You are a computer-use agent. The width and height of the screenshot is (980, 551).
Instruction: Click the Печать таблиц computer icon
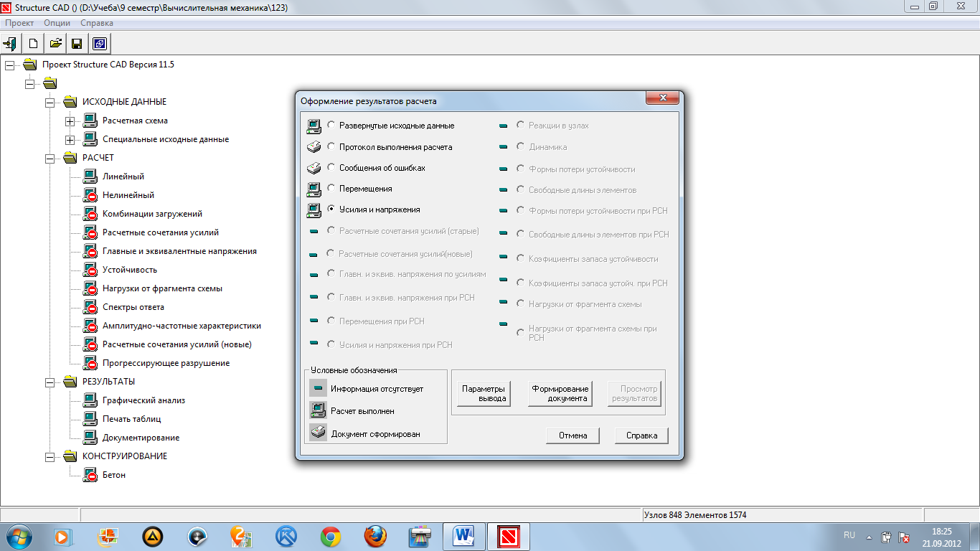tap(90, 419)
